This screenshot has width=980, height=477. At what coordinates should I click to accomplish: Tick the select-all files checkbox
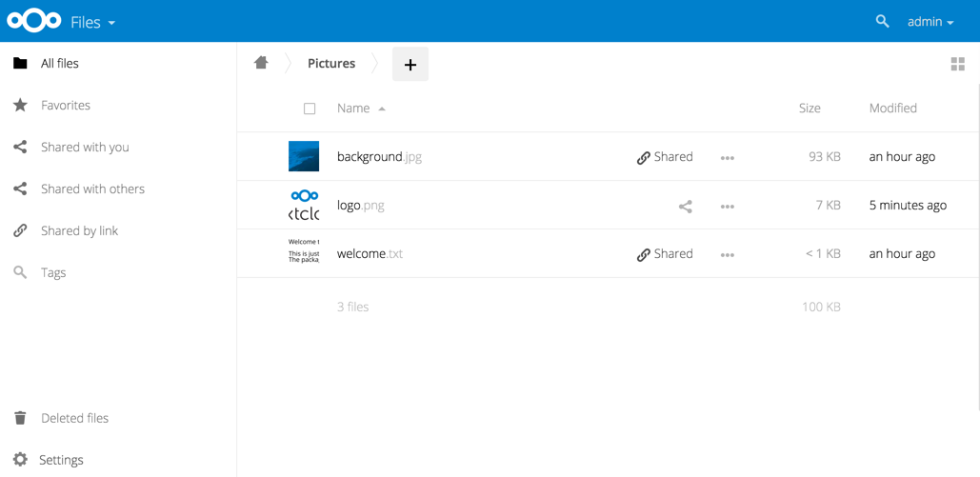tap(310, 109)
